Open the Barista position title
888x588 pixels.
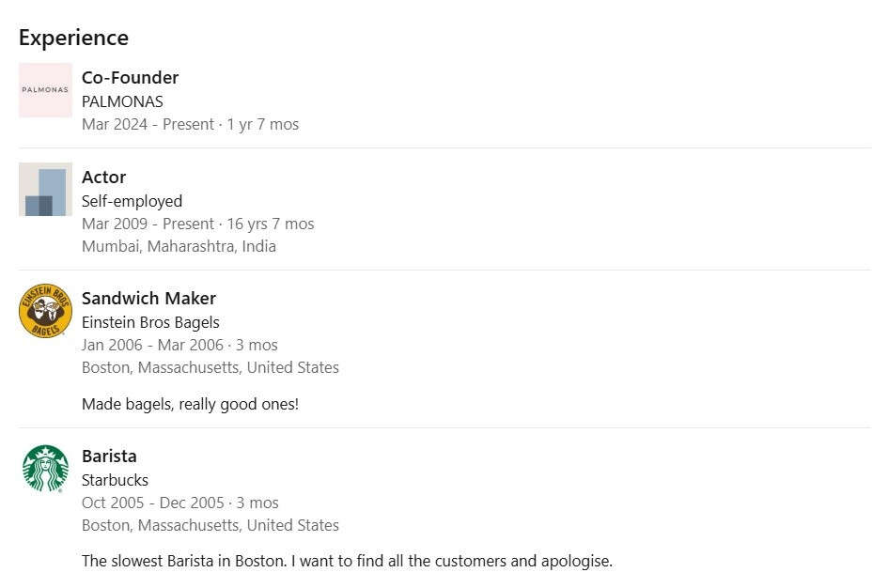(109, 456)
